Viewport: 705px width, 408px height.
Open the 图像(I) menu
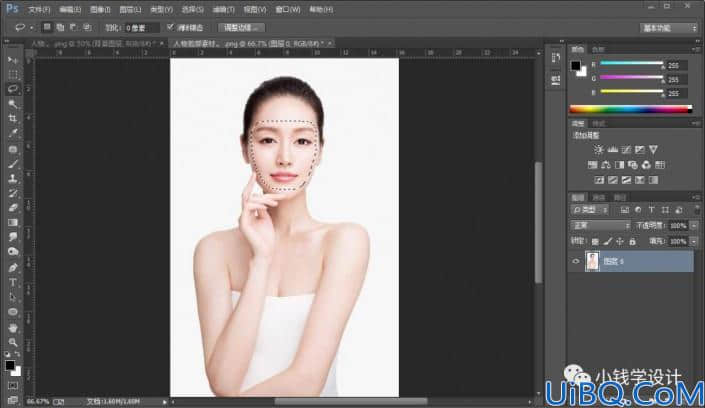pyautogui.click(x=100, y=9)
